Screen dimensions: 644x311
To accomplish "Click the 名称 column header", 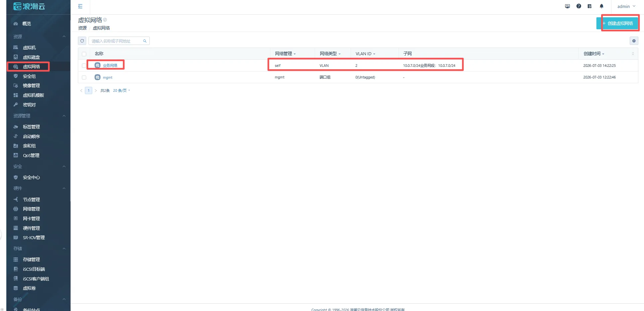I will click(x=99, y=54).
